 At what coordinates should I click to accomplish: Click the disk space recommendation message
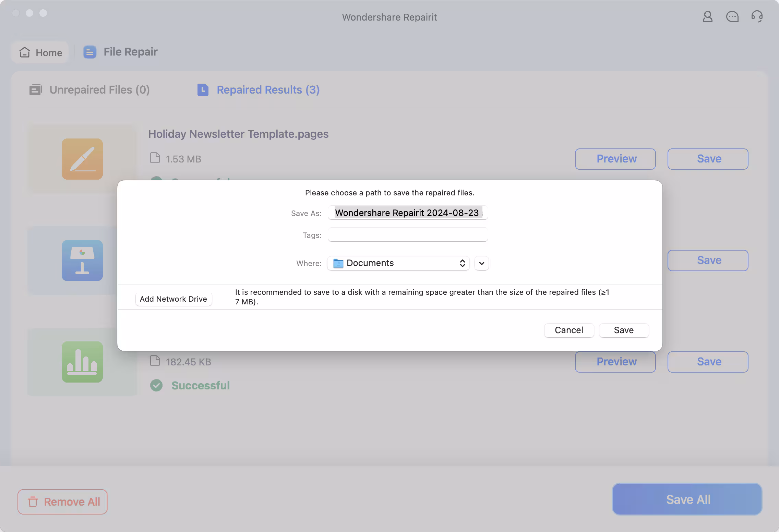tap(422, 297)
